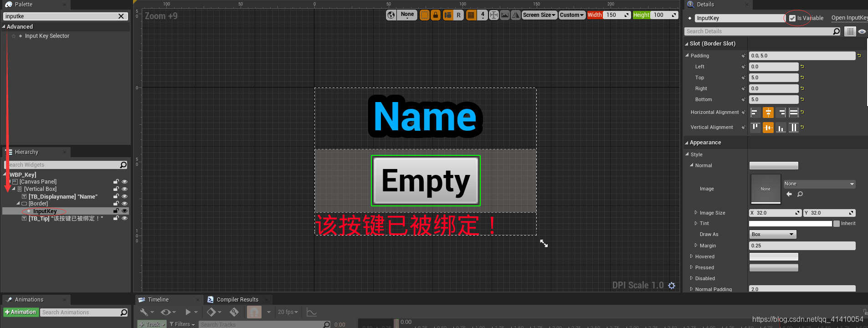
Task: Click the +Track button in the timeline
Action: tap(151, 324)
